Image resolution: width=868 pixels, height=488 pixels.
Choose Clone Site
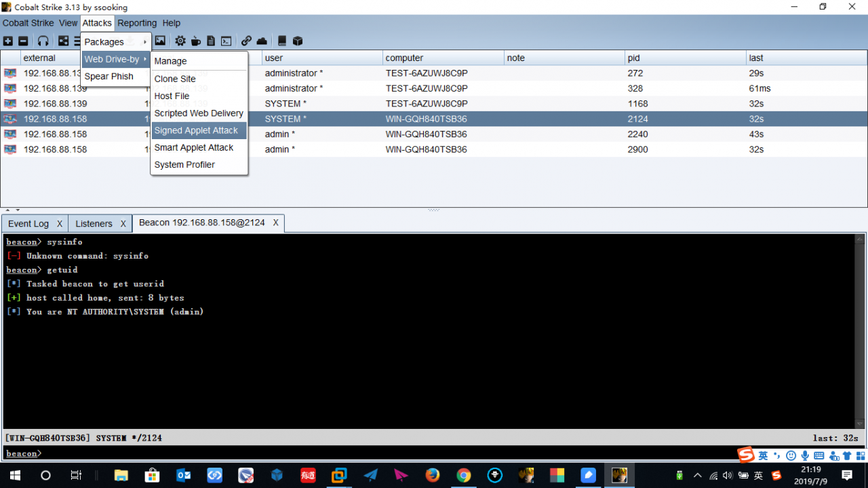[x=199, y=79]
